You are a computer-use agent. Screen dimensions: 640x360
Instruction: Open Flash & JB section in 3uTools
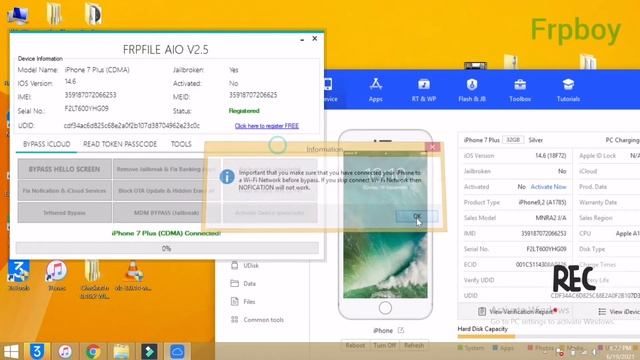472,89
